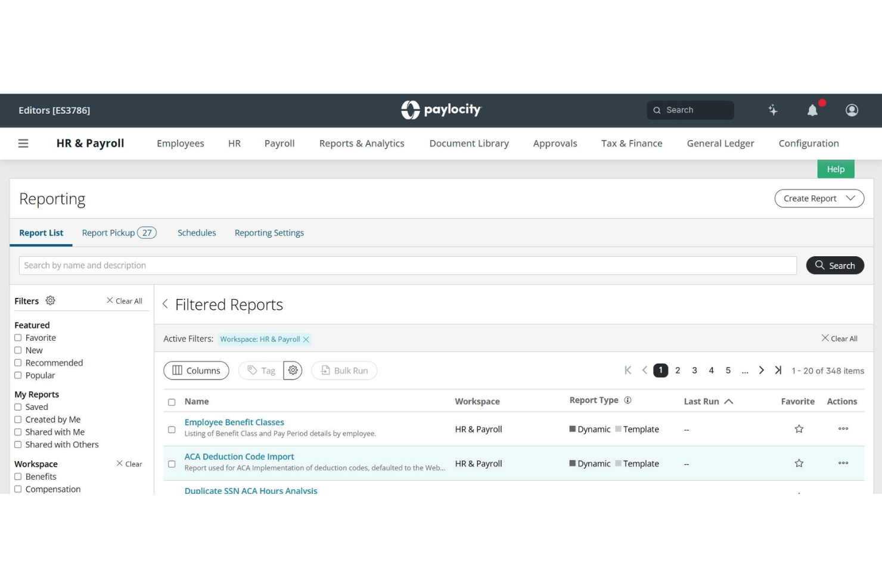Favorite the ACA Deduction Code Import report
The image size is (882, 588).
799,463
